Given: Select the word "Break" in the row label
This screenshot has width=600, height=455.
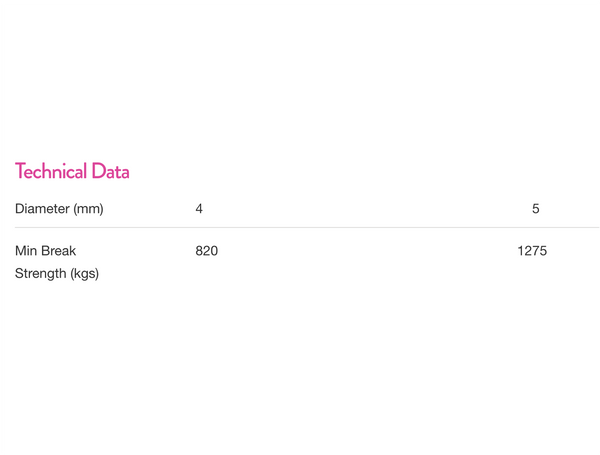Looking at the screenshot, I should click(x=59, y=251).
